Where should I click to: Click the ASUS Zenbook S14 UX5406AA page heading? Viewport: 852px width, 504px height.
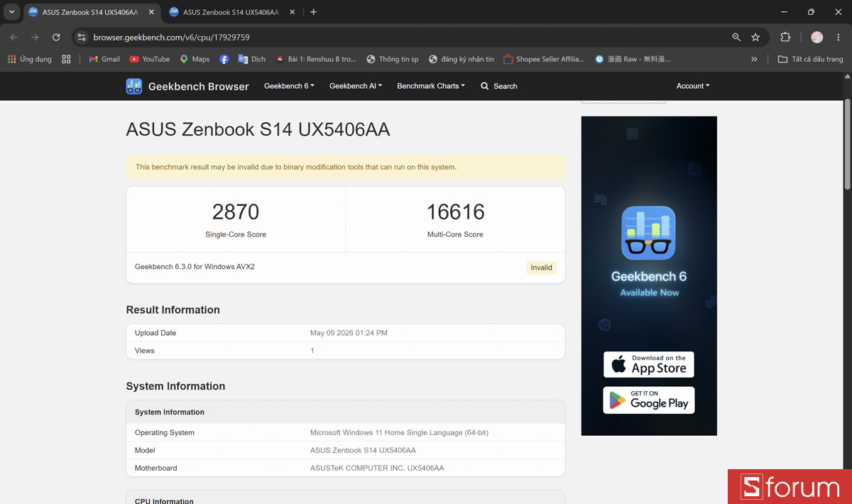[x=258, y=129]
